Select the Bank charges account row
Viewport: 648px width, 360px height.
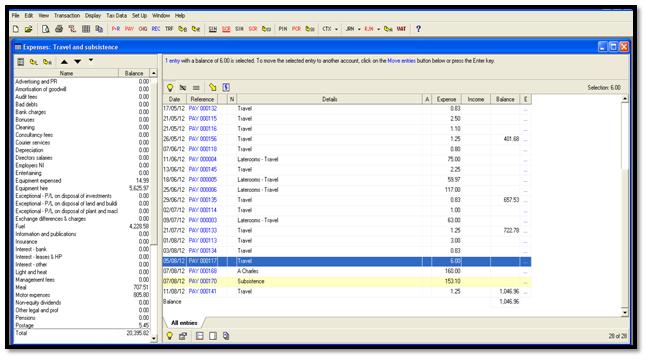(x=82, y=112)
